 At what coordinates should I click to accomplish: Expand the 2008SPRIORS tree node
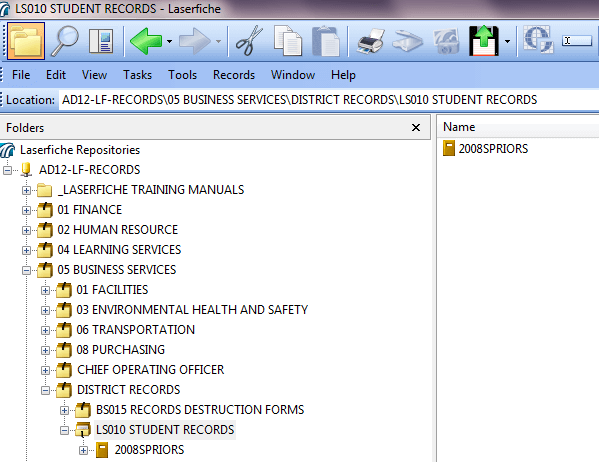tap(84, 451)
